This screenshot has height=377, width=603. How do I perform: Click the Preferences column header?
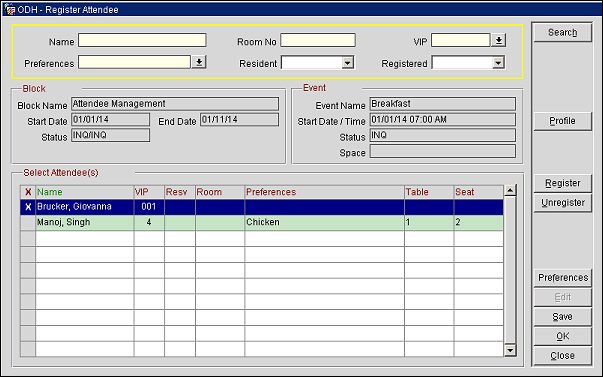325,192
